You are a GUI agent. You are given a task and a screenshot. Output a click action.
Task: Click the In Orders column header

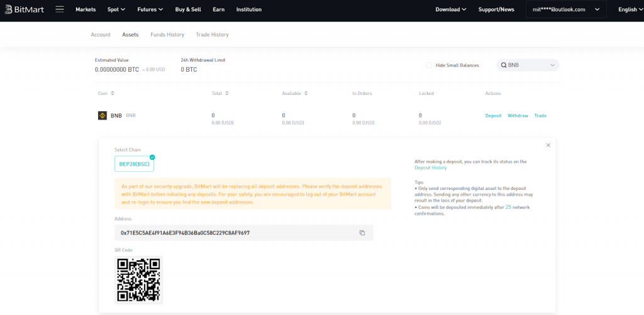coord(362,94)
